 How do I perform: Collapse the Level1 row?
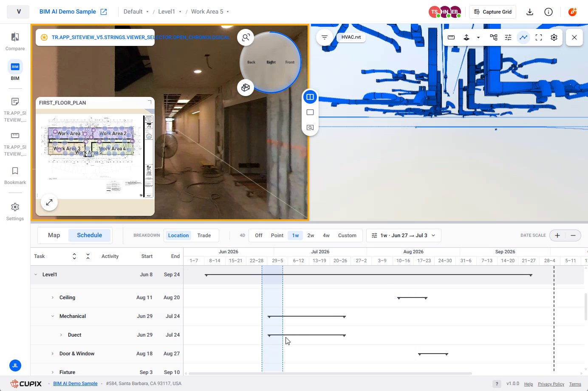pos(36,275)
